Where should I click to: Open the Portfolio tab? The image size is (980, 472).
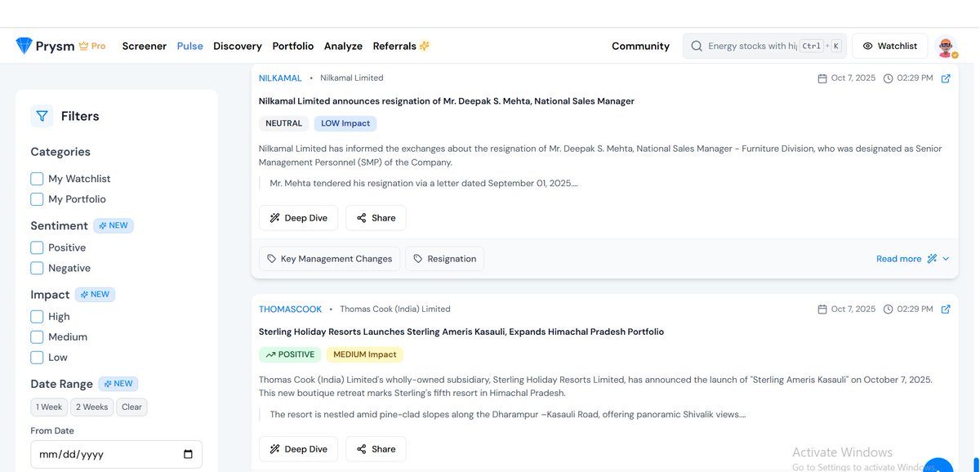coord(293,47)
